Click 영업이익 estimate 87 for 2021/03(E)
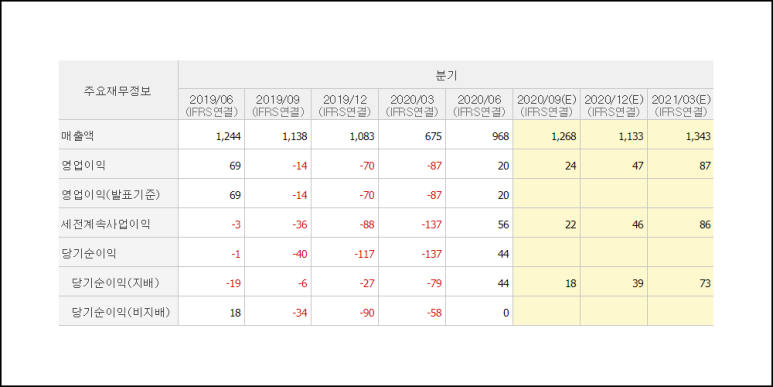This screenshot has width=773, height=387. [x=705, y=166]
